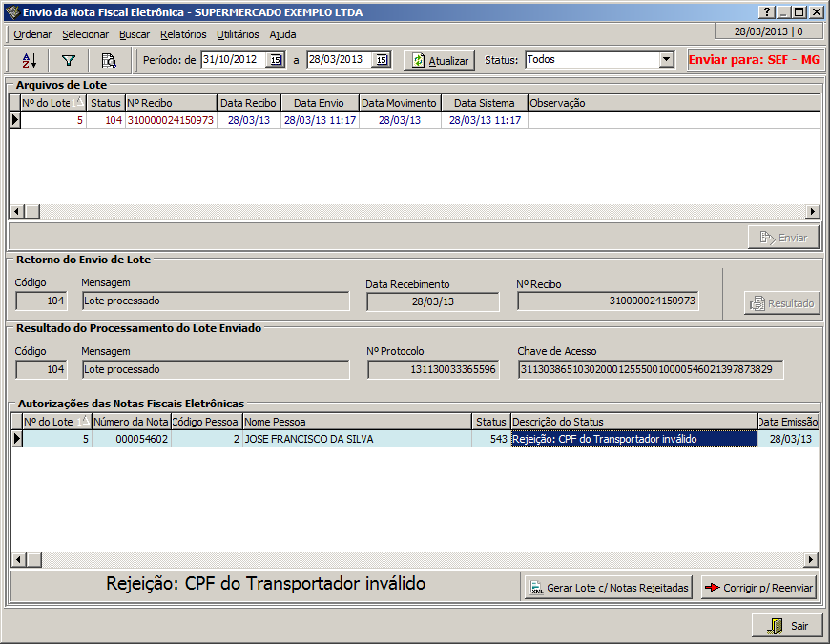The height and width of the screenshot is (644, 830).
Task: Click the Atualizar refresh button
Action: [x=439, y=60]
